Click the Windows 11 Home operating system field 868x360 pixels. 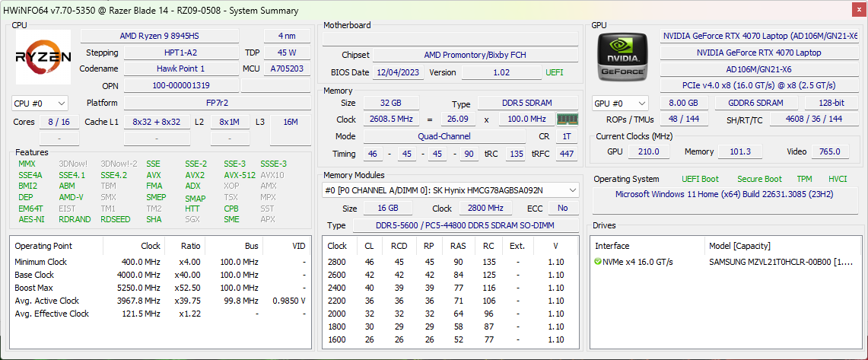[x=726, y=194]
